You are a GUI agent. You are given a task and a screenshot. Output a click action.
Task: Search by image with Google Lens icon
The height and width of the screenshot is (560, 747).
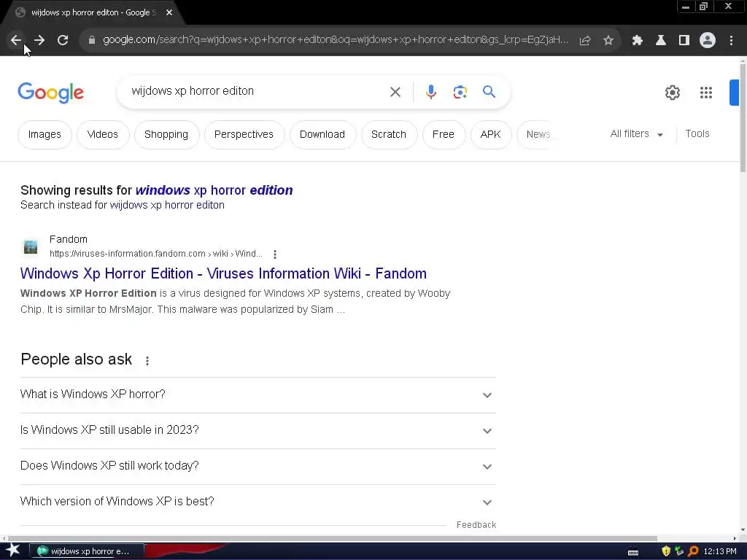460,92
